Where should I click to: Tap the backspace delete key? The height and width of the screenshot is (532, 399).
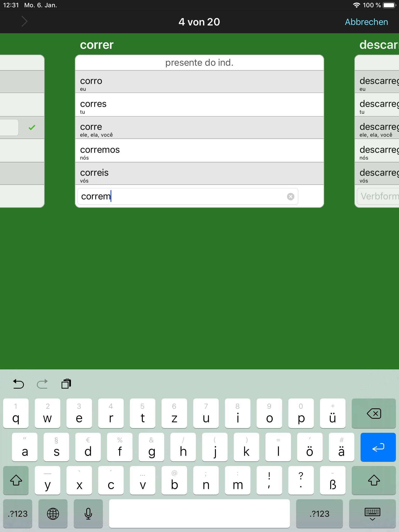pos(374,413)
